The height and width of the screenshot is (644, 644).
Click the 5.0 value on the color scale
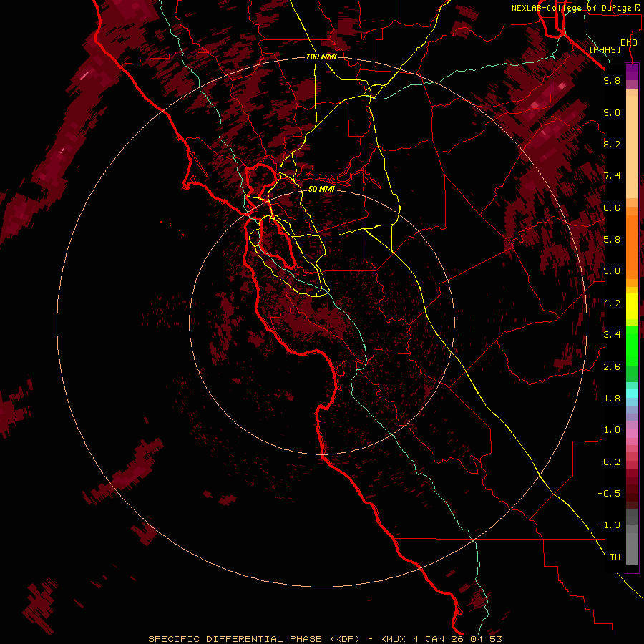point(612,271)
